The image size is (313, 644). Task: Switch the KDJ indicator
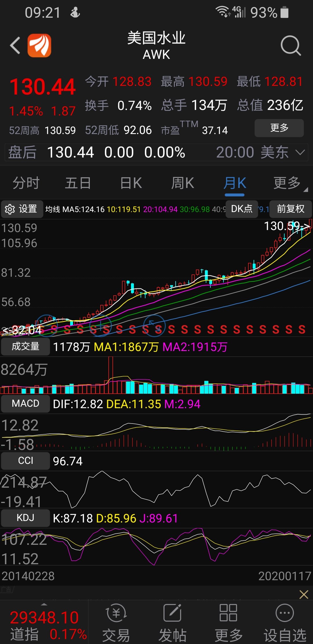(x=26, y=518)
